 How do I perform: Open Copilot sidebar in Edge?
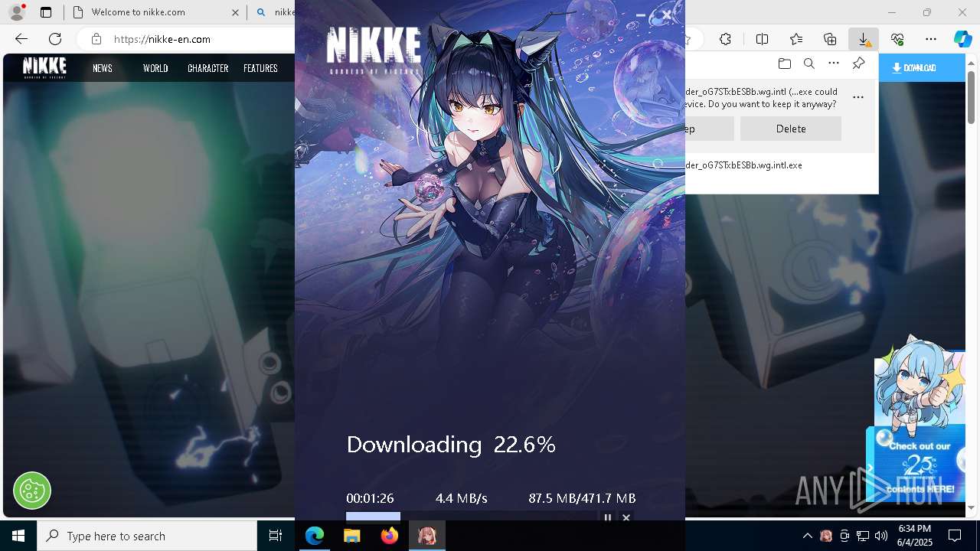(x=962, y=39)
